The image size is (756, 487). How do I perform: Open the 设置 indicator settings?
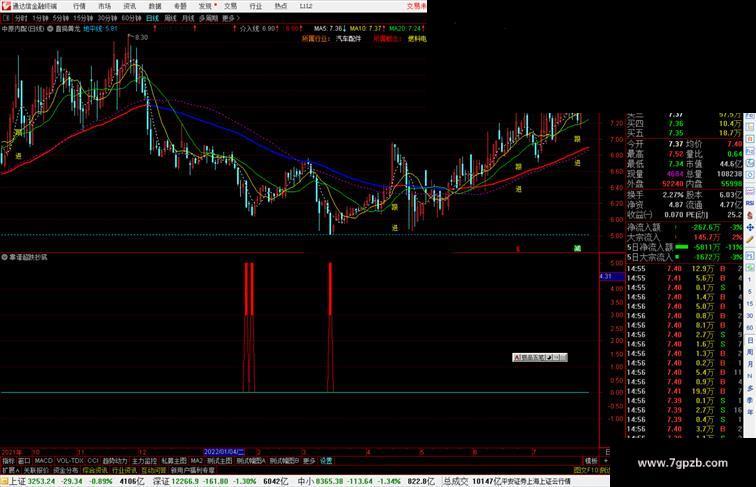tap(326, 461)
